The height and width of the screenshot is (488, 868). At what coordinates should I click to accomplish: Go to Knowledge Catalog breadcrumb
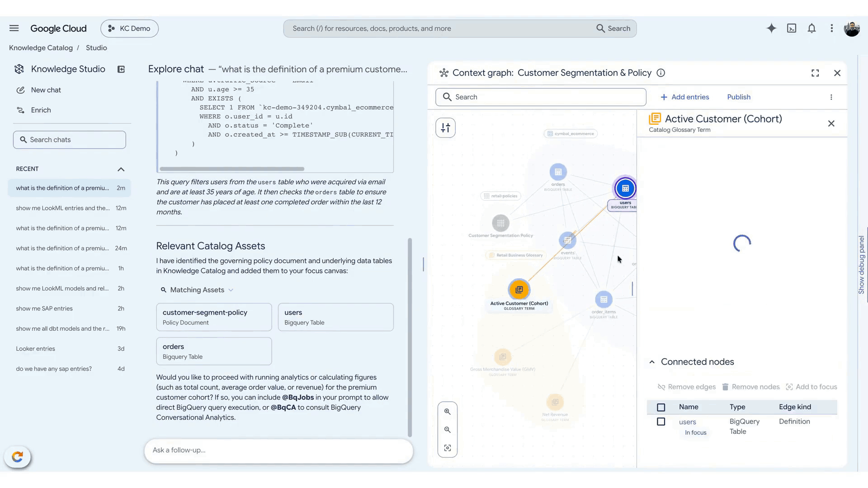(x=41, y=48)
